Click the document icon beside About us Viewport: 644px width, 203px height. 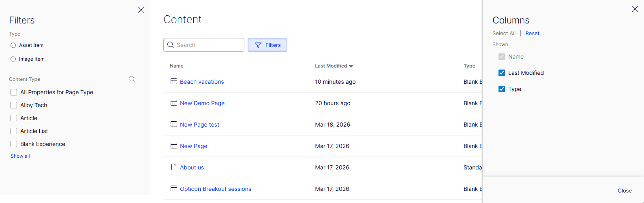174,167
